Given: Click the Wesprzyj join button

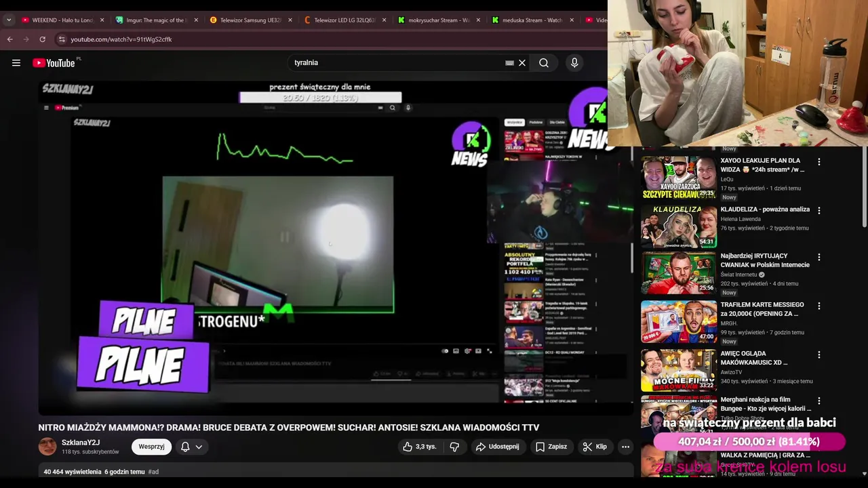Looking at the screenshot, I should pyautogui.click(x=151, y=447).
